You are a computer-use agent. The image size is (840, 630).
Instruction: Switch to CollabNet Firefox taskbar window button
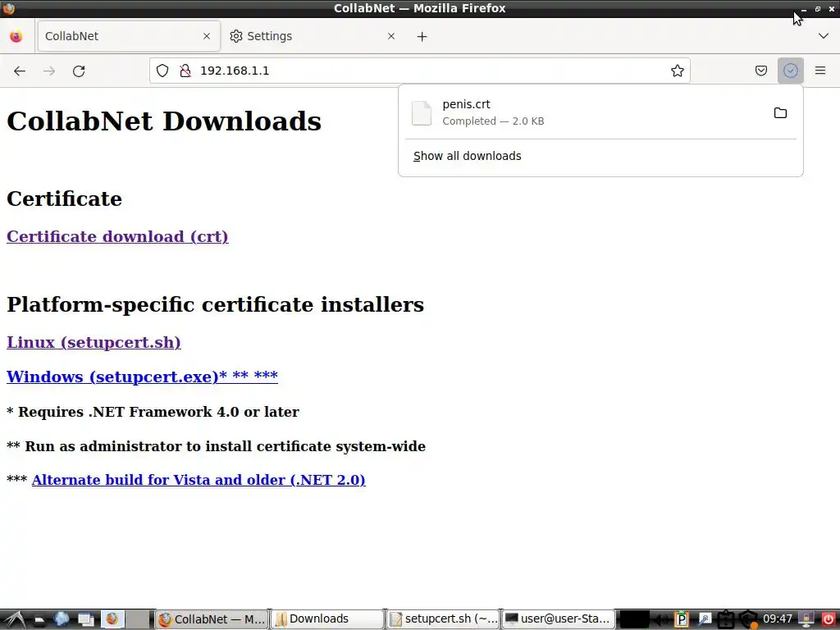[211, 619]
